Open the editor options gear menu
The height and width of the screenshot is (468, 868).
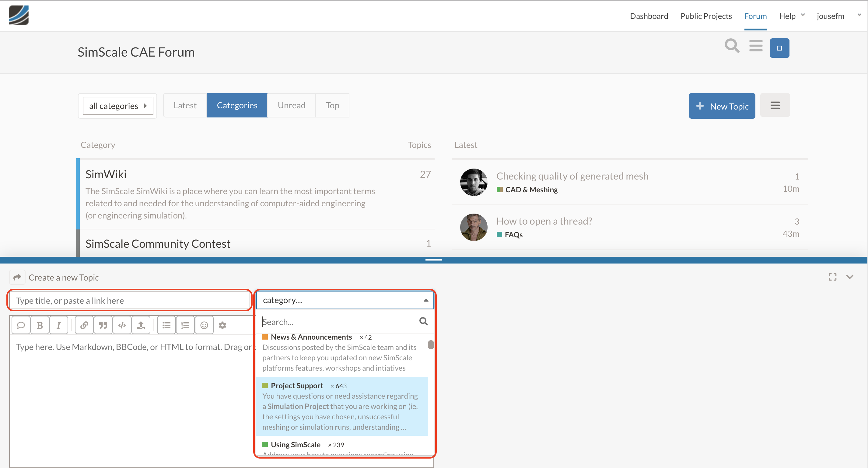[222, 325]
